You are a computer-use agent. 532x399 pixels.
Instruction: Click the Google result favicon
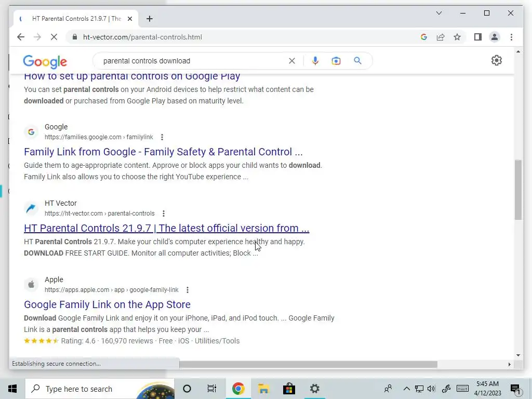31,131
